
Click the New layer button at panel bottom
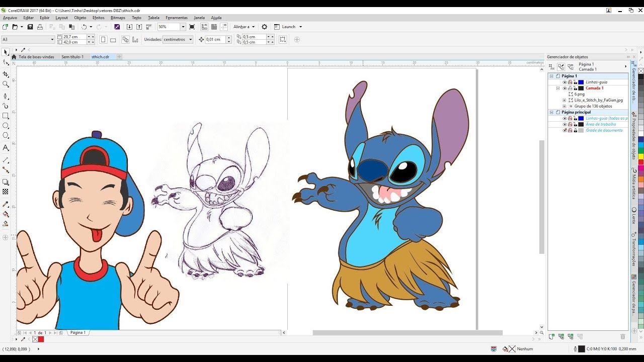(551, 336)
